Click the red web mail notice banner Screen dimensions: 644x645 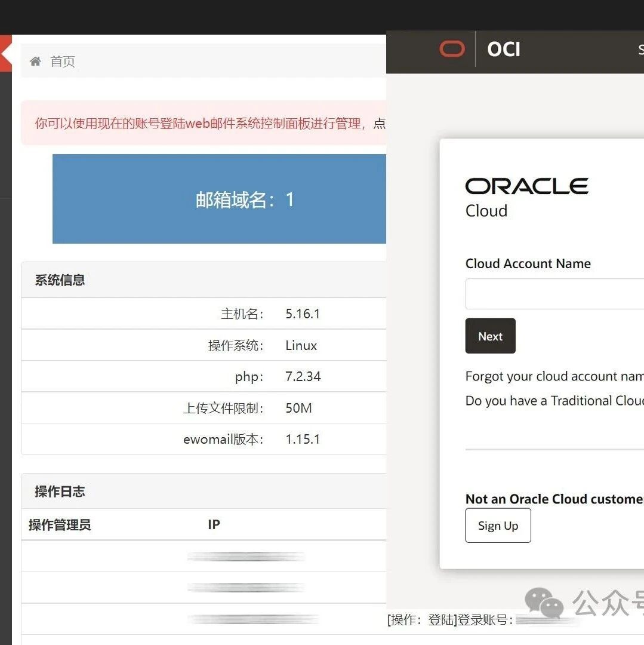click(x=204, y=123)
